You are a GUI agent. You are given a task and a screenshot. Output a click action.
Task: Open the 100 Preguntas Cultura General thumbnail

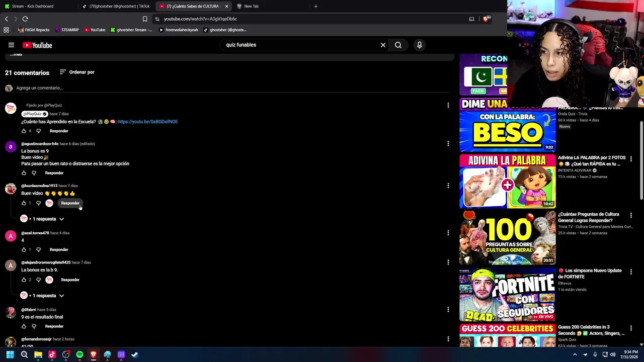point(508,238)
